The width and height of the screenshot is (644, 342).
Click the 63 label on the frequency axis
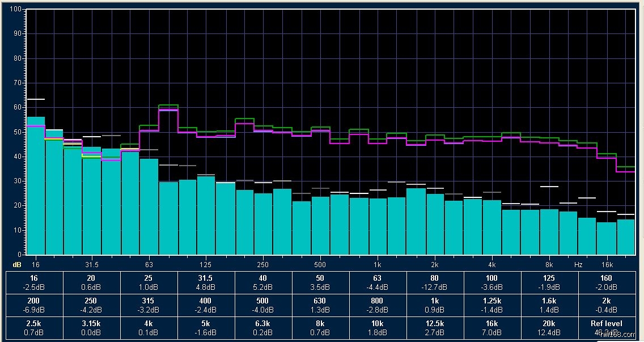(149, 265)
